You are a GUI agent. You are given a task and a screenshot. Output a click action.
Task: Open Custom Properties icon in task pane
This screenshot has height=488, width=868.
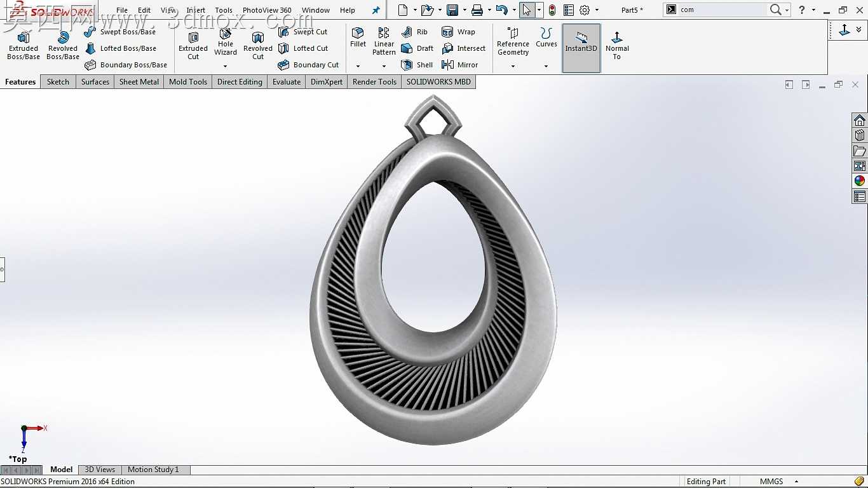click(860, 196)
